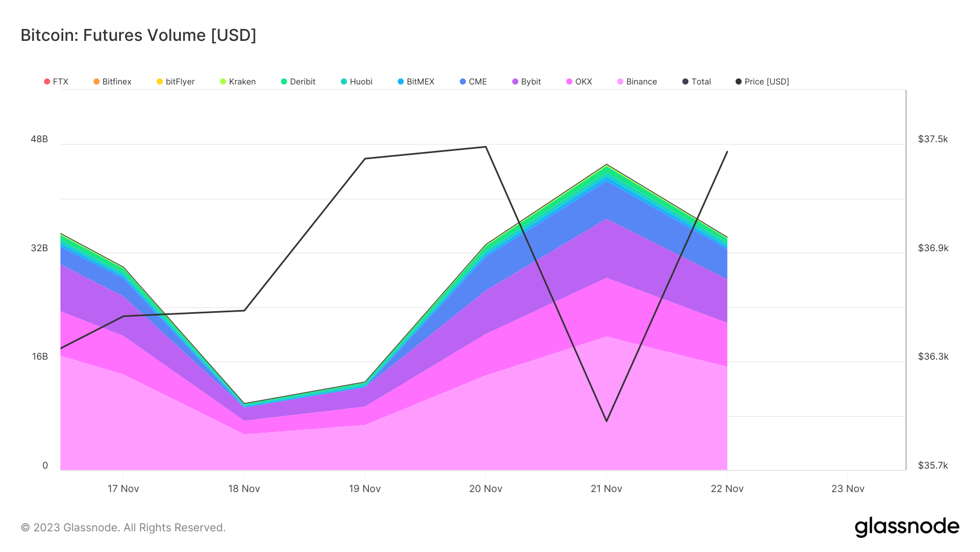The image size is (980, 552).
Task: Click the 23 Nov date label
Action: [x=848, y=489]
